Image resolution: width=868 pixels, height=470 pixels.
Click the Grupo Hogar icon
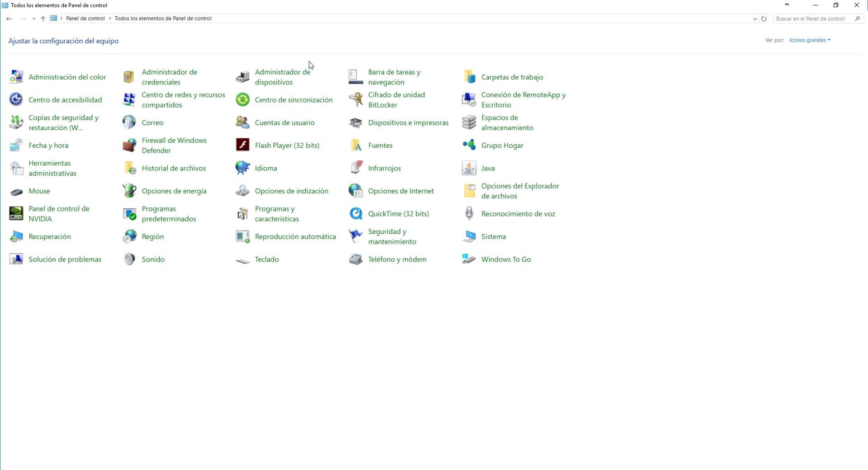pyautogui.click(x=469, y=145)
